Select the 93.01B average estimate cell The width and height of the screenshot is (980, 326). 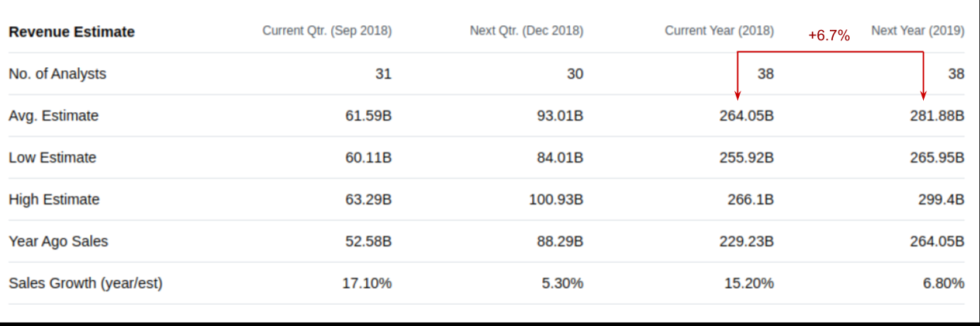pos(560,116)
